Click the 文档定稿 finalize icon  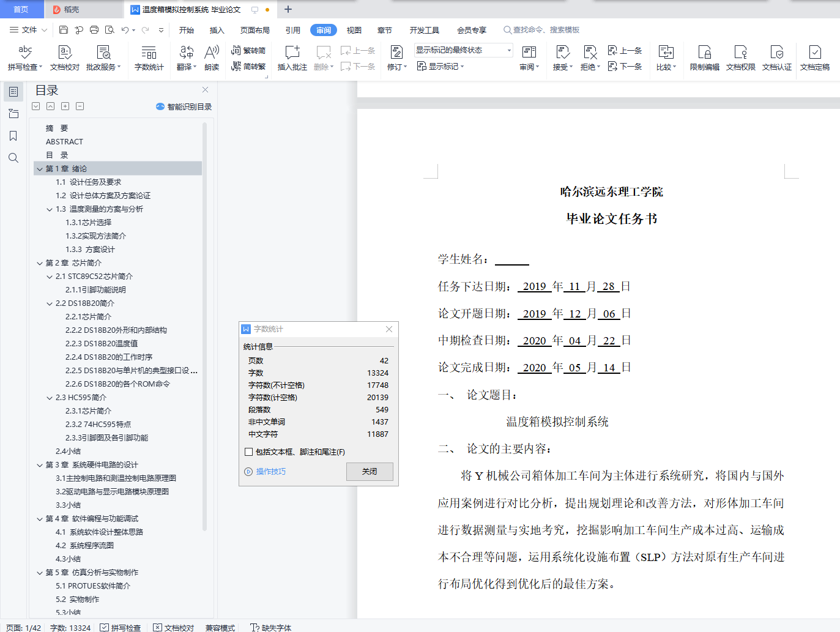tap(815, 58)
